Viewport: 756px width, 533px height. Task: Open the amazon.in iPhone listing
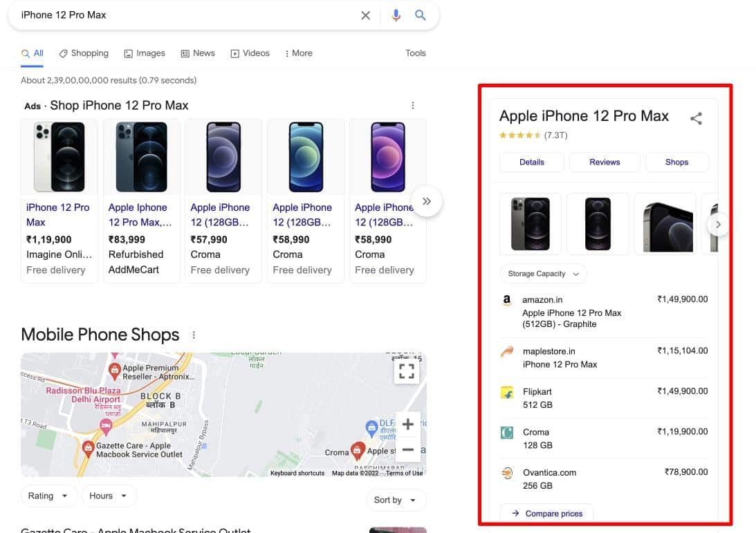coord(571,312)
